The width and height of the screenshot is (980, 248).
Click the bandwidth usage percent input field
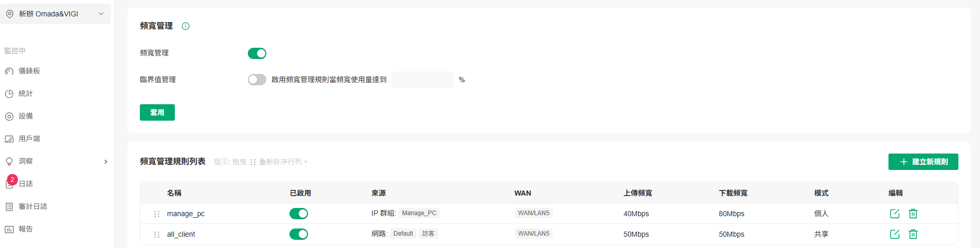(x=423, y=80)
